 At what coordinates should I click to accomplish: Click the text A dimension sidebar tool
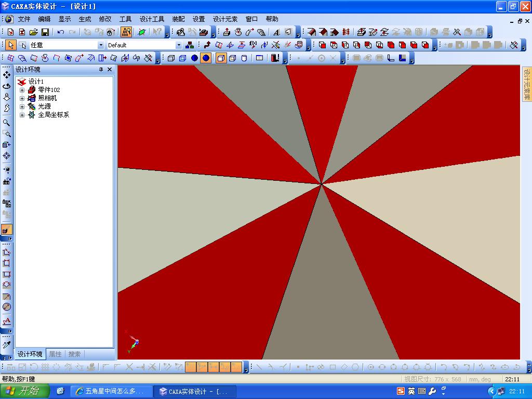(6, 321)
